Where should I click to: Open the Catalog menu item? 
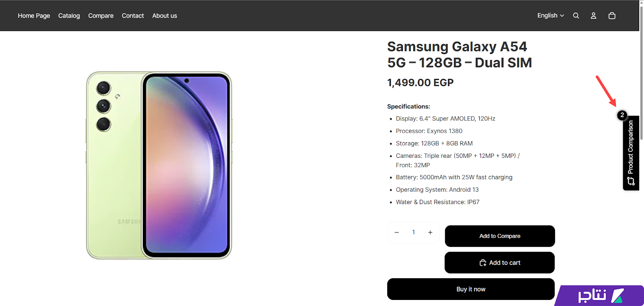coord(69,16)
